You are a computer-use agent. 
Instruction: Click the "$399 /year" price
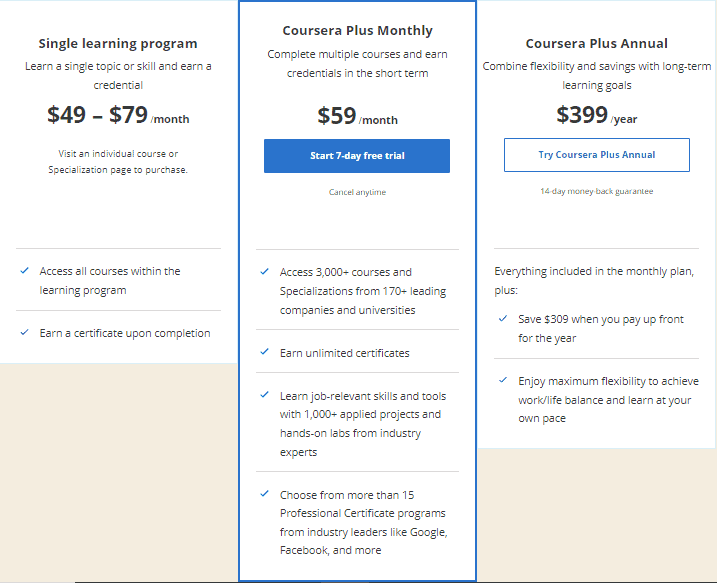597,115
